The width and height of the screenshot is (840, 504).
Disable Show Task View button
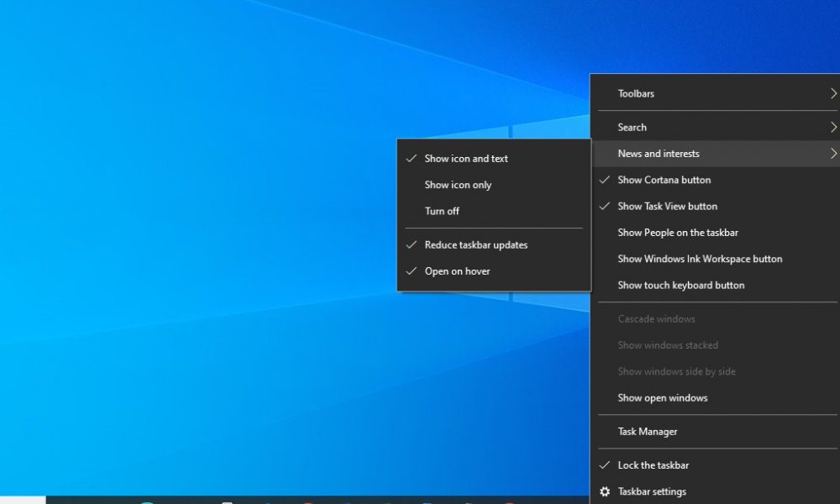tap(667, 206)
